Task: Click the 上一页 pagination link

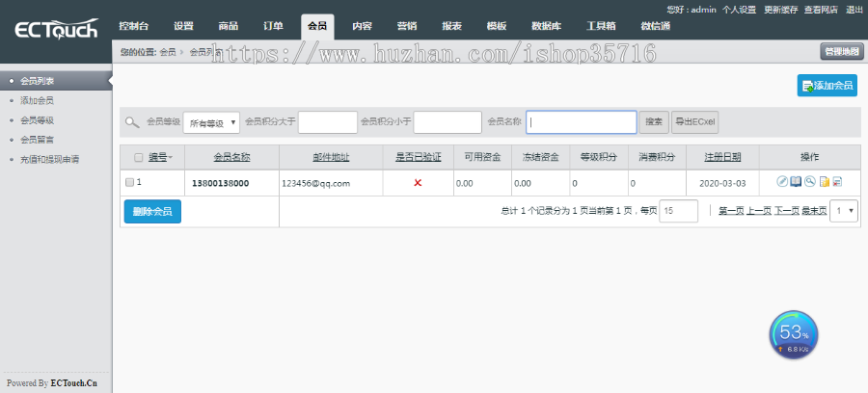Action: click(x=759, y=211)
